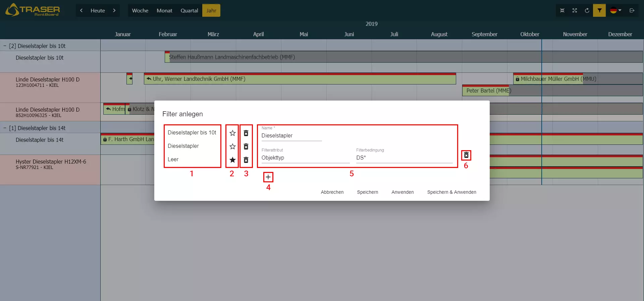Click the collapse all groups icon
This screenshot has height=301, width=644.
pyautogui.click(x=562, y=10)
